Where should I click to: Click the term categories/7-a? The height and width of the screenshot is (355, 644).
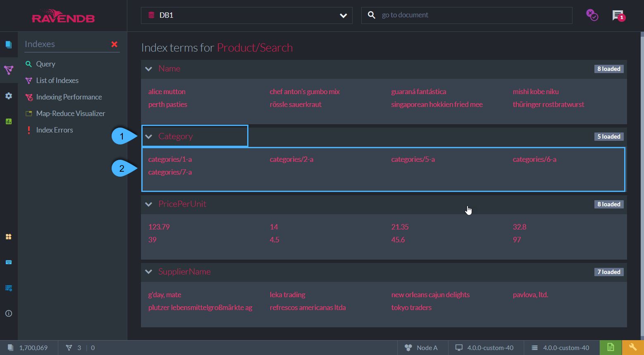170,172
